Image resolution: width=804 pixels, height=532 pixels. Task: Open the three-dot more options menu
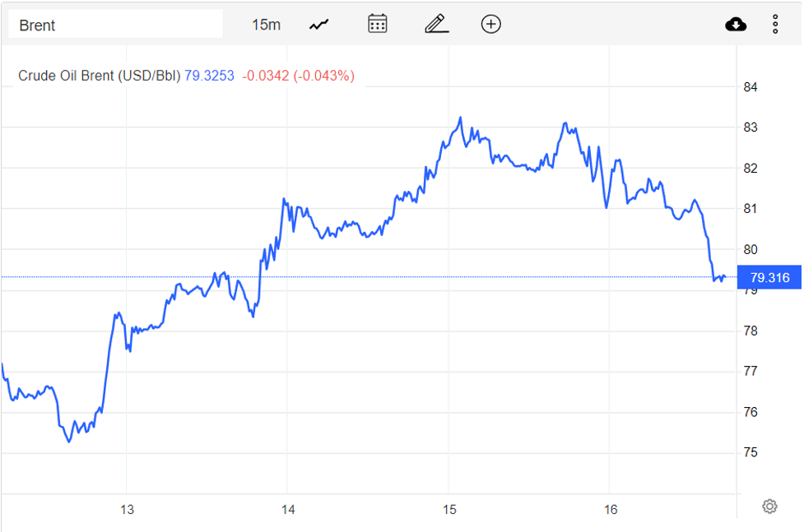point(775,25)
